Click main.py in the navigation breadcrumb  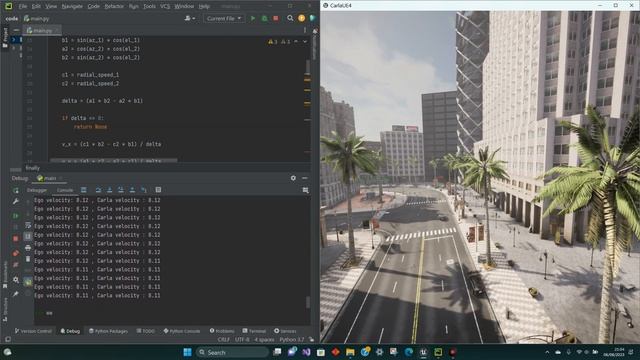point(37,19)
